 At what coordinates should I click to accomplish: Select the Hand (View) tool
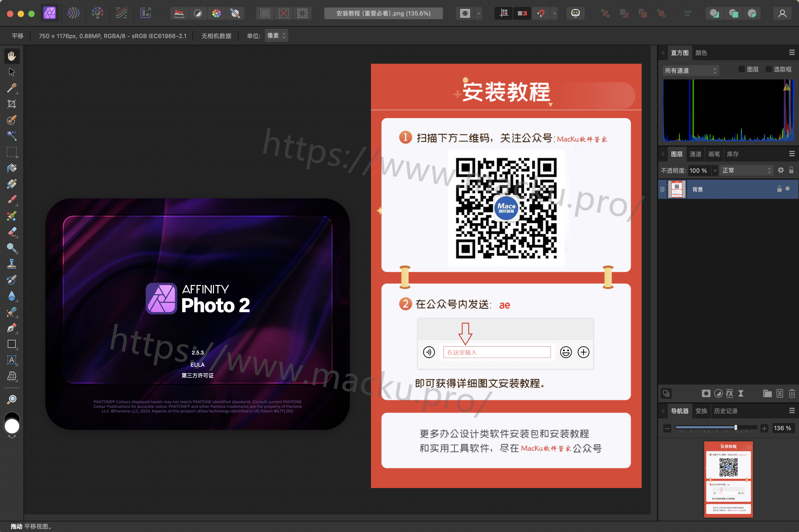[12, 56]
